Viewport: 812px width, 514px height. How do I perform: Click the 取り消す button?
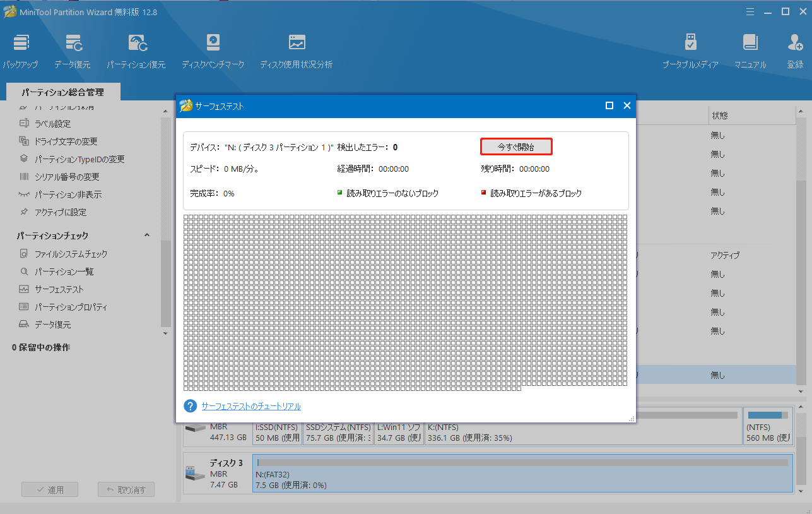(126, 489)
